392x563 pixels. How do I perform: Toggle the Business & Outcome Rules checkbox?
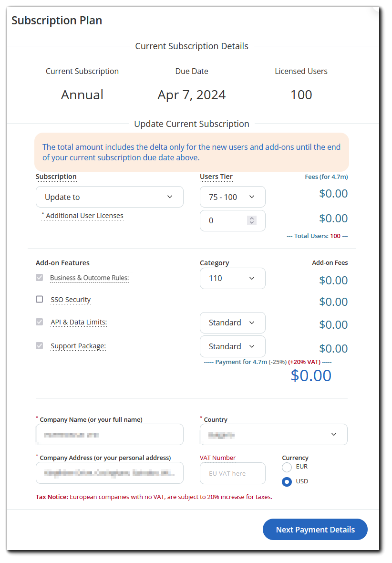(40, 277)
